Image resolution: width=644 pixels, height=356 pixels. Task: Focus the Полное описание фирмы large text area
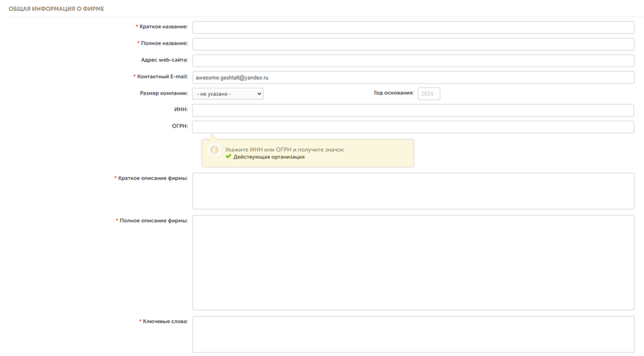click(412, 263)
